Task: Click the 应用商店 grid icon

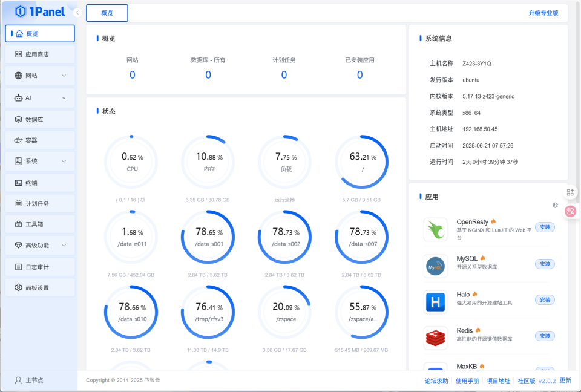Action: point(19,54)
